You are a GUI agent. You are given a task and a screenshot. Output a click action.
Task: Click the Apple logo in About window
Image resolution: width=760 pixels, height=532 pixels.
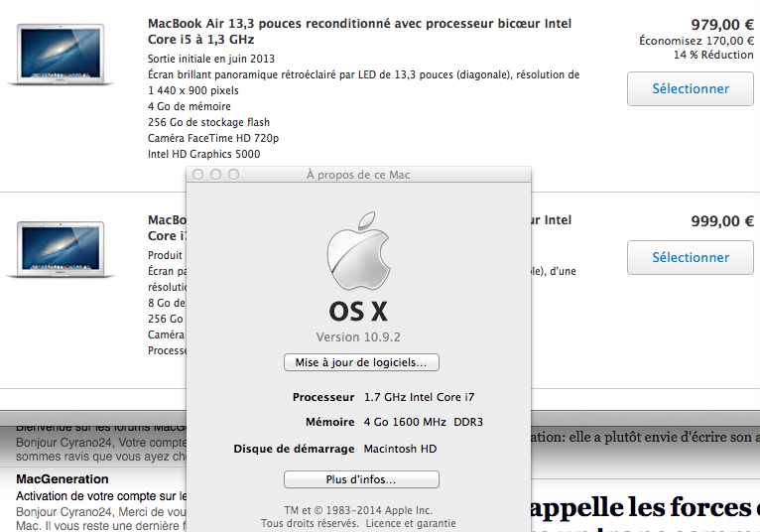click(359, 250)
